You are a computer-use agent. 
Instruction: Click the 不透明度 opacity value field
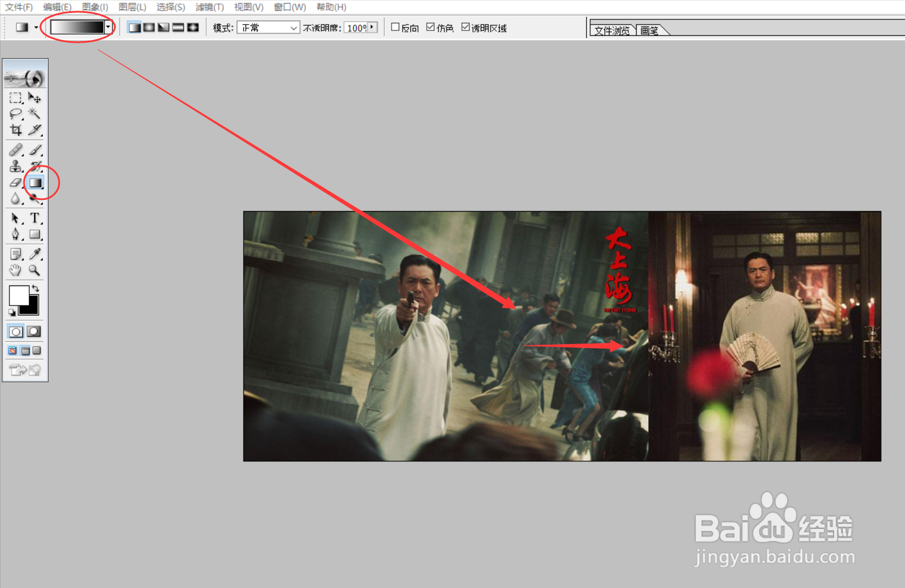click(x=356, y=28)
